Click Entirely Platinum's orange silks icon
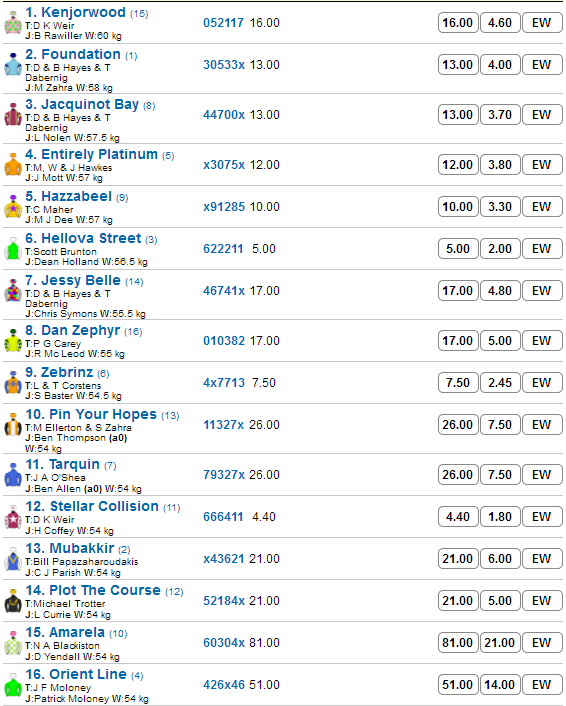This screenshot has height=706, width=566. coord(13,165)
